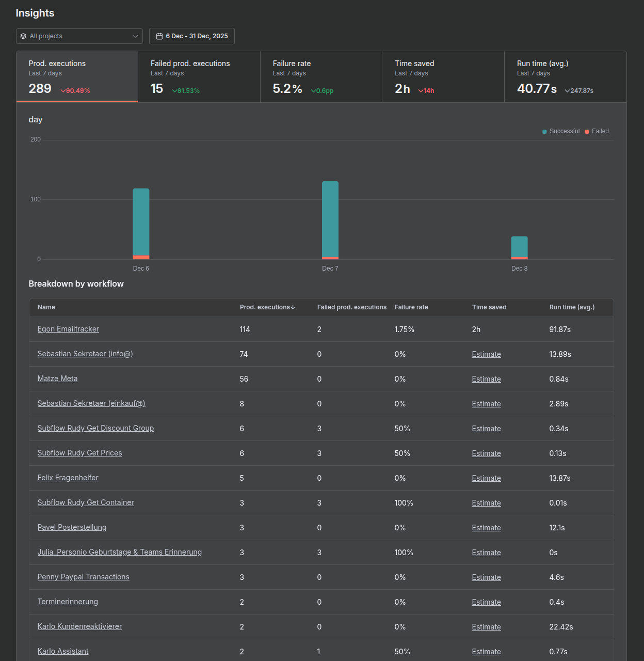Viewport: 644px width, 661px height.
Task: Click the calendar icon in date picker
Action: pyautogui.click(x=159, y=36)
